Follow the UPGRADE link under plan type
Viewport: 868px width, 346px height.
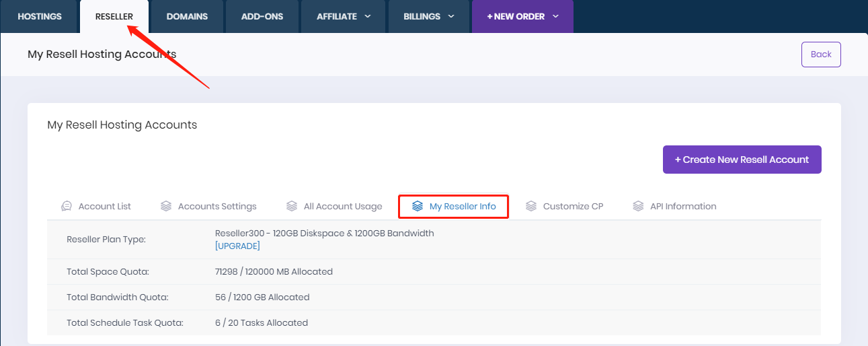tap(237, 246)
